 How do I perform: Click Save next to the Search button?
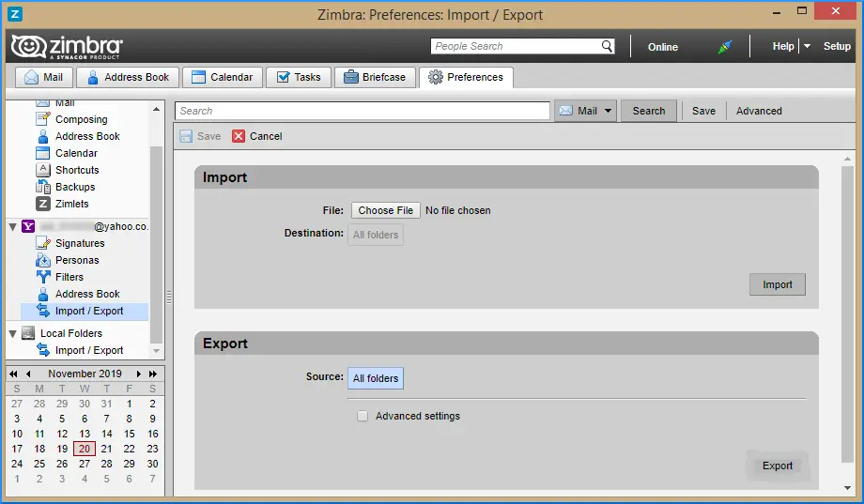point(703,111)
